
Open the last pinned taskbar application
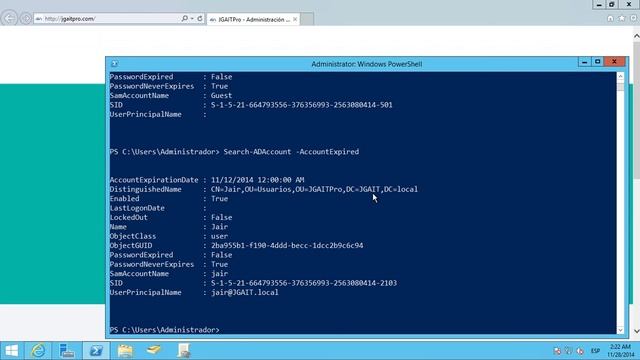[x=184, y=351]
